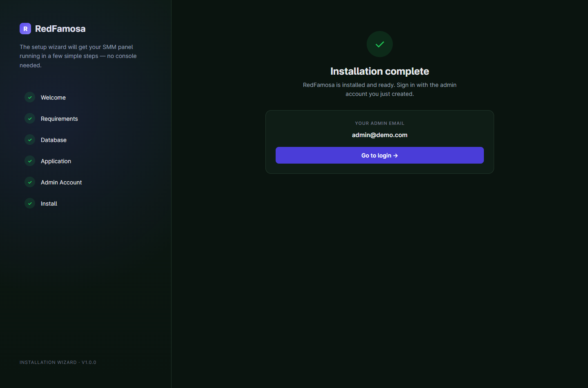Click the large green success checkmark icon

[380, 44]
